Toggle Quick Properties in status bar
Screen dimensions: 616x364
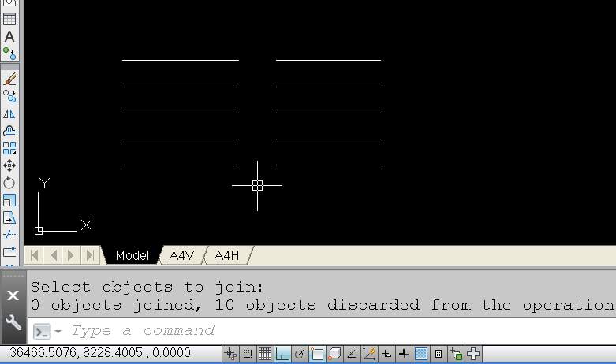(439, 355)
